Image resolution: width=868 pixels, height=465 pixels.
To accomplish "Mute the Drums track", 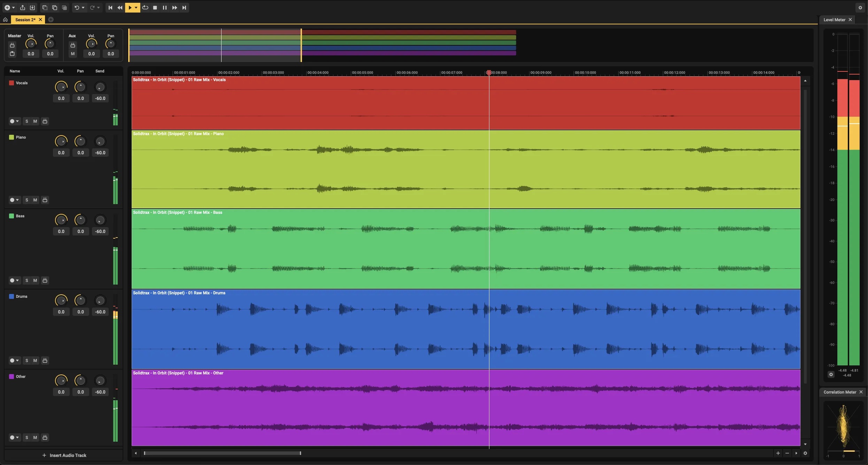I will click(35, 361).
